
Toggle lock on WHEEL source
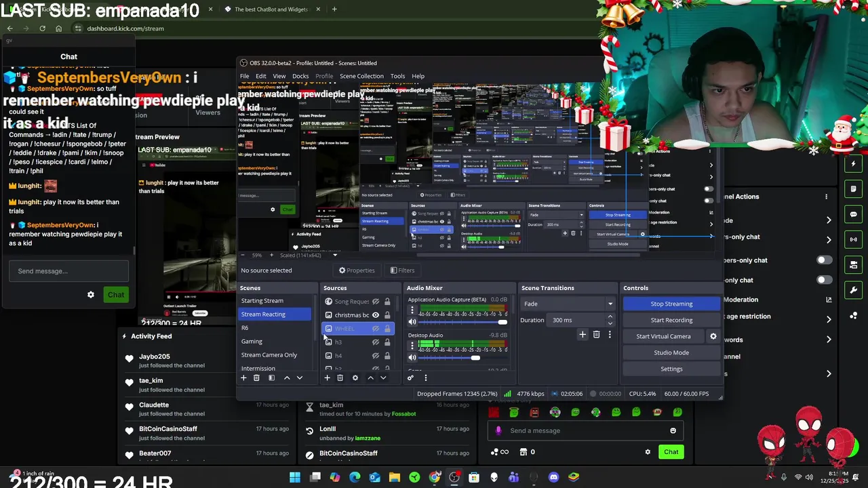coord(387,329)
